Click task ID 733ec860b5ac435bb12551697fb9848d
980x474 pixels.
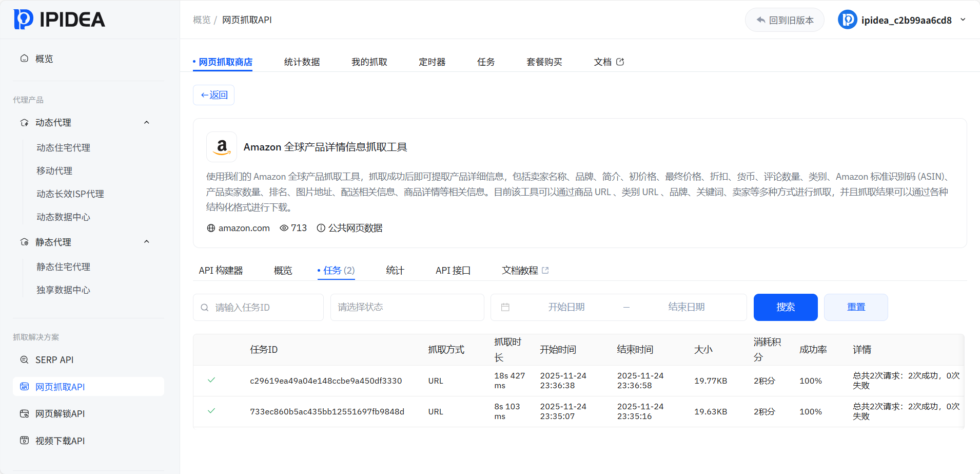[x=327, y=412]
